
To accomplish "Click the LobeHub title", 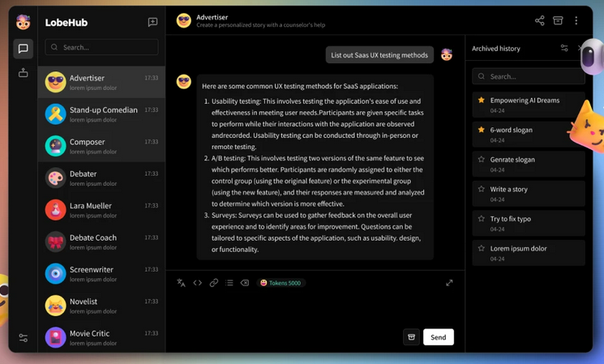I will (x=66, y=23).
